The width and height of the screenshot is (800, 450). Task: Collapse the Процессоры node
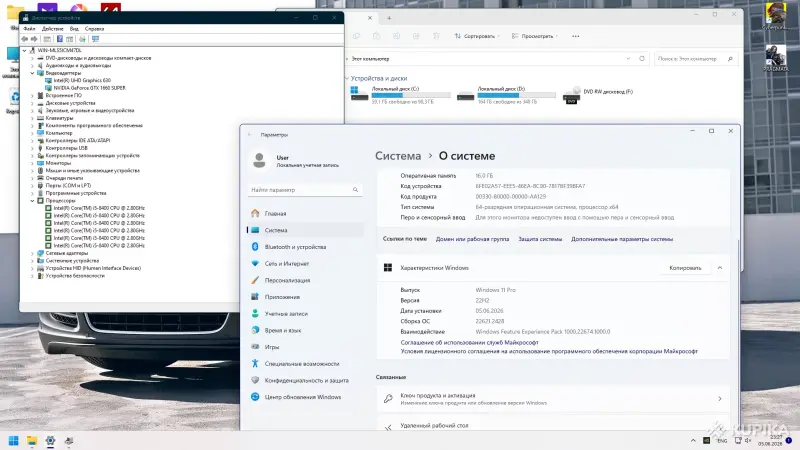32,201
